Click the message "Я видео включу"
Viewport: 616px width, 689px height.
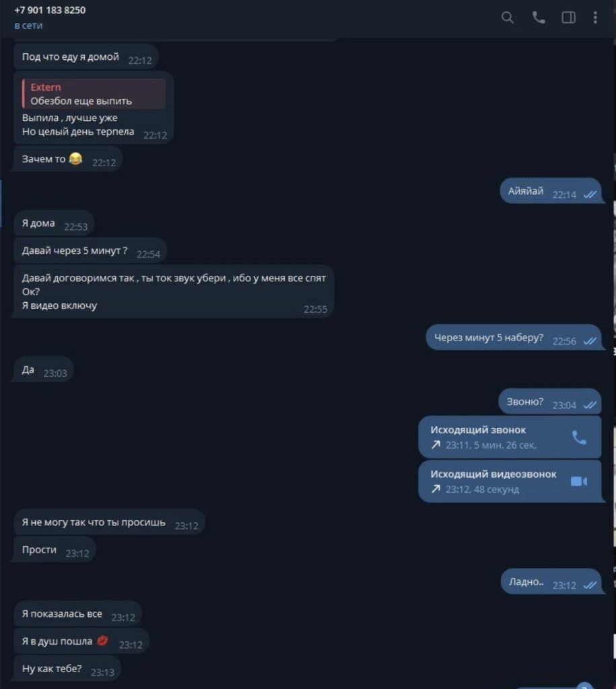[x=59, y=305]
